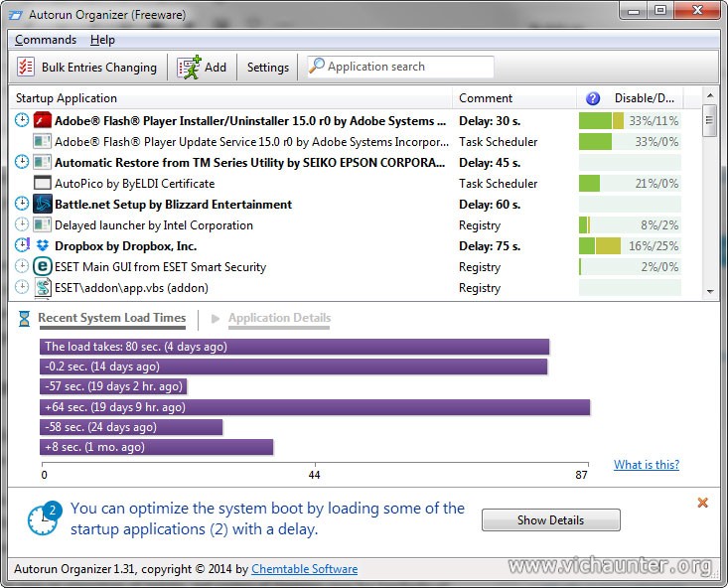Image resolution: width=728 pixels, height=588 pixels.
Task: Click the +64 sec. (19 days 9 hr. ago) bar
Action: pos(315,407)
